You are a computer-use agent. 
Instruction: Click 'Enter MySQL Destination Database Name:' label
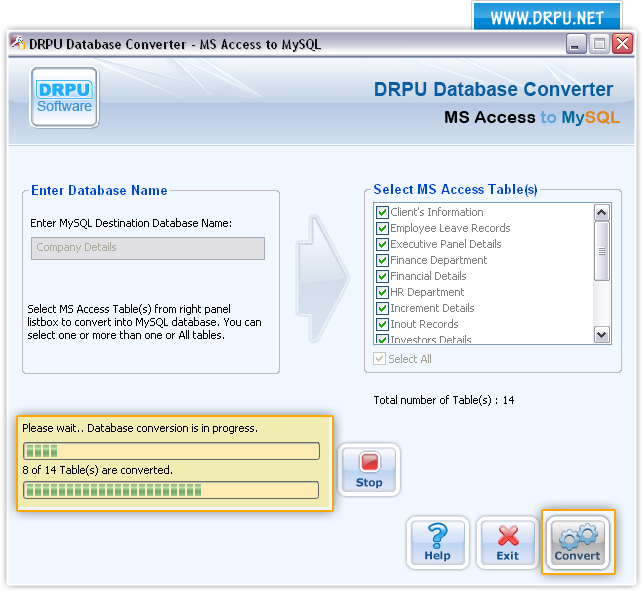131,223
